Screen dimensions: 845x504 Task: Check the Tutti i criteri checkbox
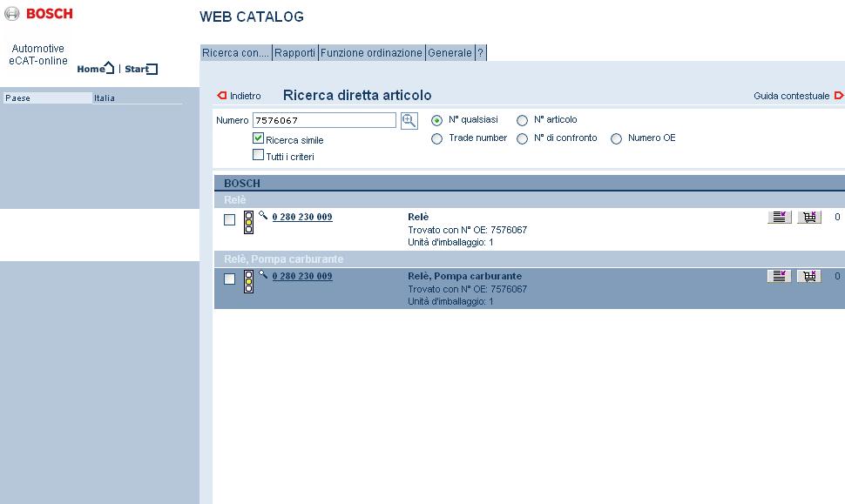pyautogui.click(x=258, y=155)
